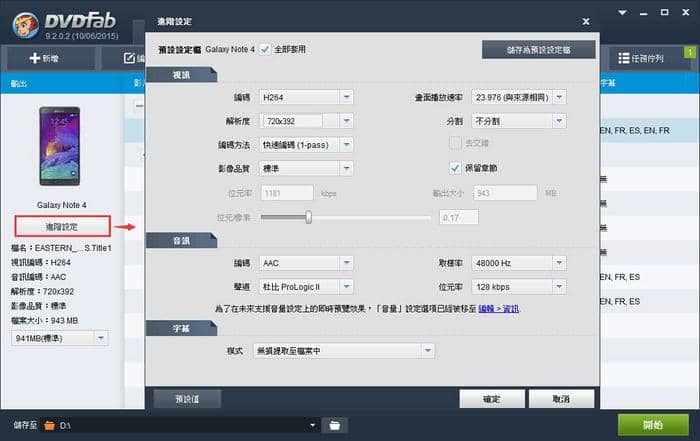
Task: Click the Default values button
Action: [x=188, y=399]
